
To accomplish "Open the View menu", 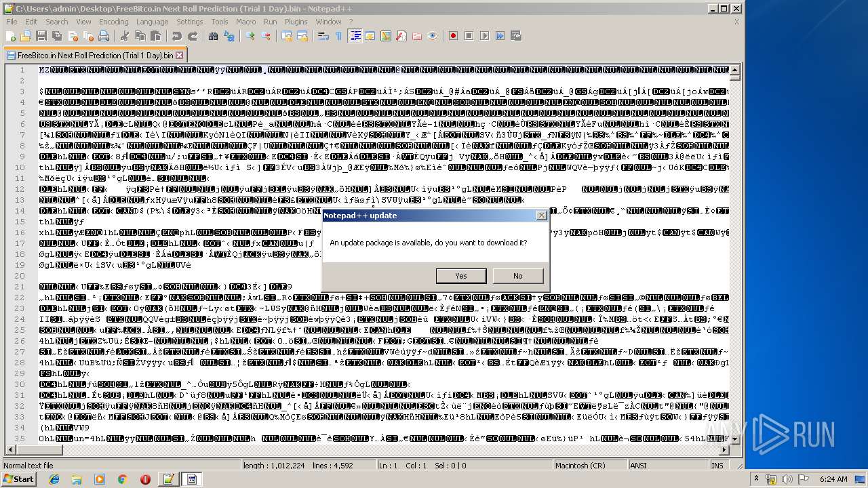I will pyautogui.click(x=83, y=22).
